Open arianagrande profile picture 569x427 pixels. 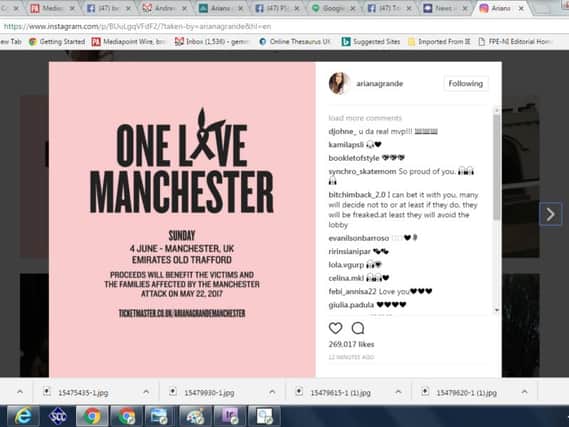[x=339, y=83]
